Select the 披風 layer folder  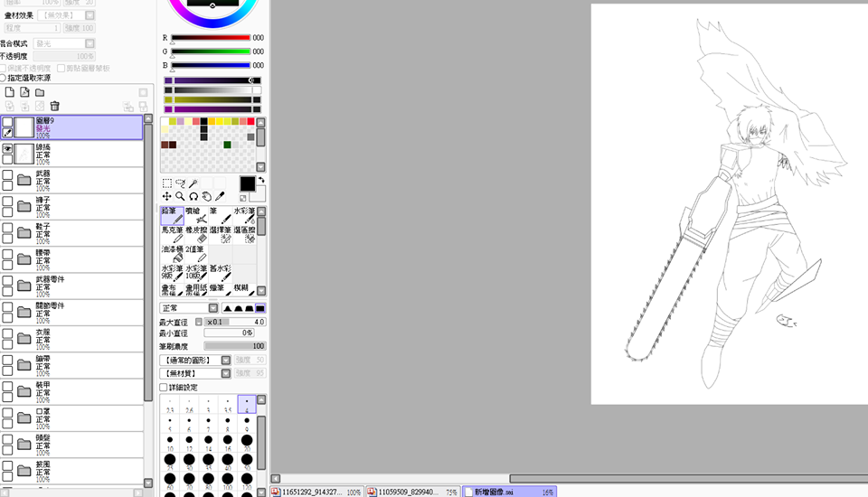[x=72, y=472]
